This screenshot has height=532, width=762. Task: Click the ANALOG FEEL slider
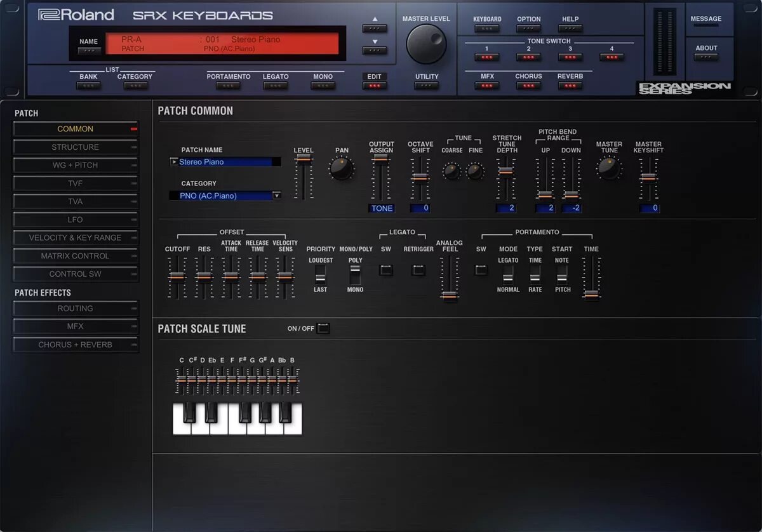pos(450,278)
